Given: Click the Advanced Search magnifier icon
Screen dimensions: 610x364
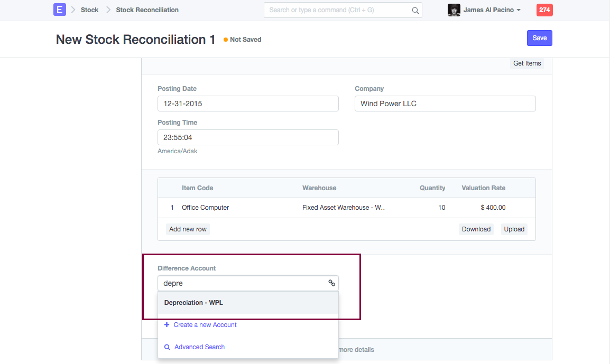Looking at the screenshot, I should [x=167, y=347].
